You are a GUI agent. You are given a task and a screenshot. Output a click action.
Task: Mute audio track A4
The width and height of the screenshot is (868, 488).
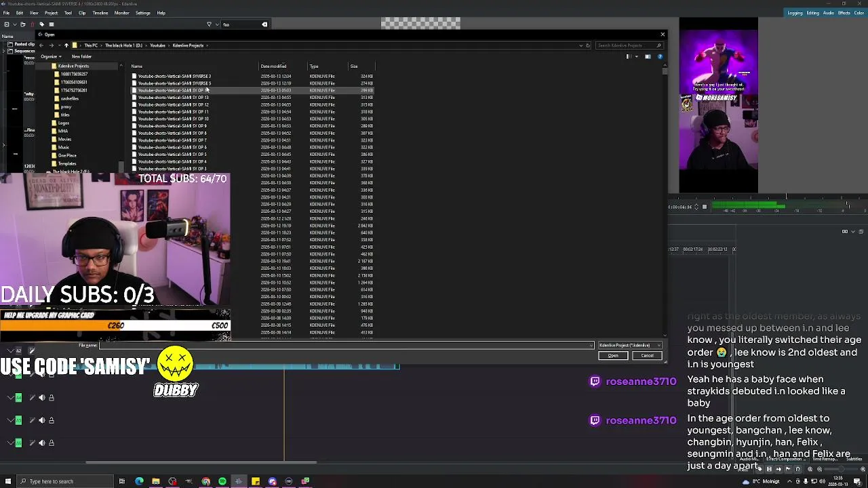click(x=41, y=398)
